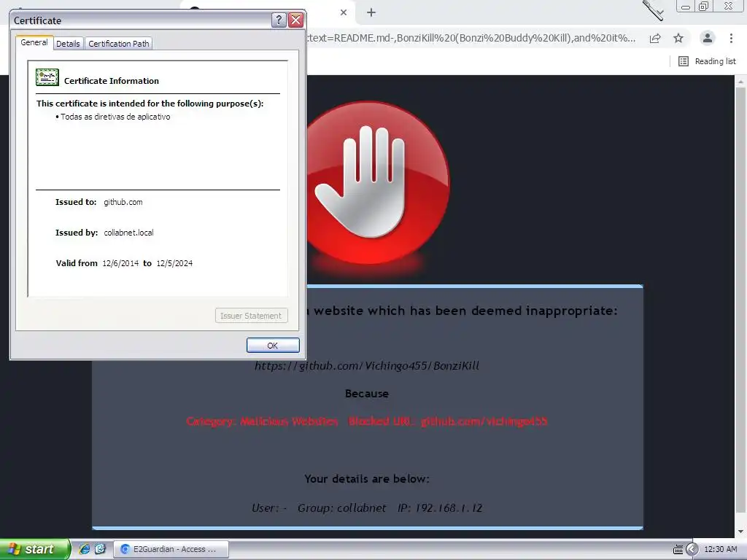Click the Chrome address bar URL text

tap(471, 38)
